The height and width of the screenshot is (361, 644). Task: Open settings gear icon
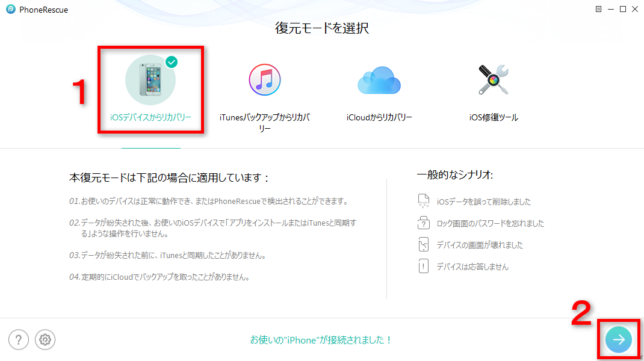[x=45, y=340]
